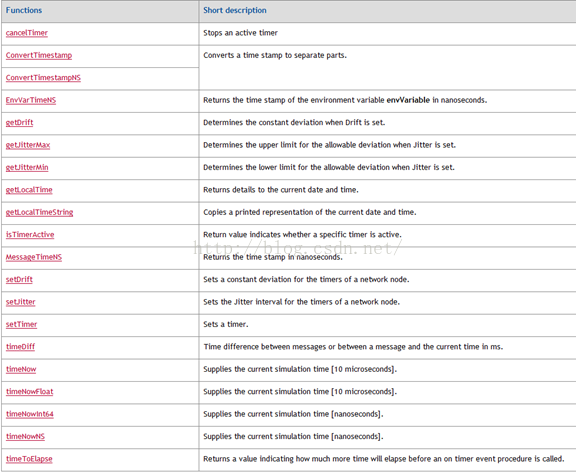Click 'Time difference between messages' description
576x475 pixels.
[x=353, y=346]
